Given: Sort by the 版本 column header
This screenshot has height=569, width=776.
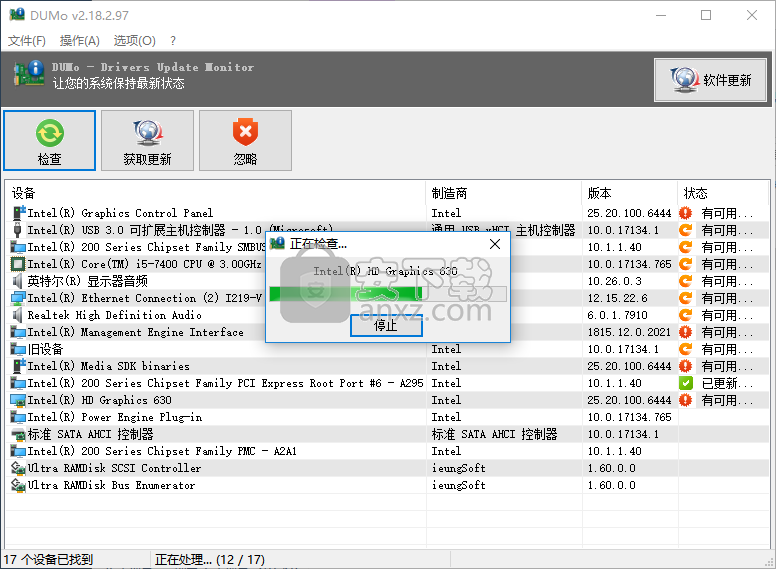Looking at the screenshot, I should (630, 193).
